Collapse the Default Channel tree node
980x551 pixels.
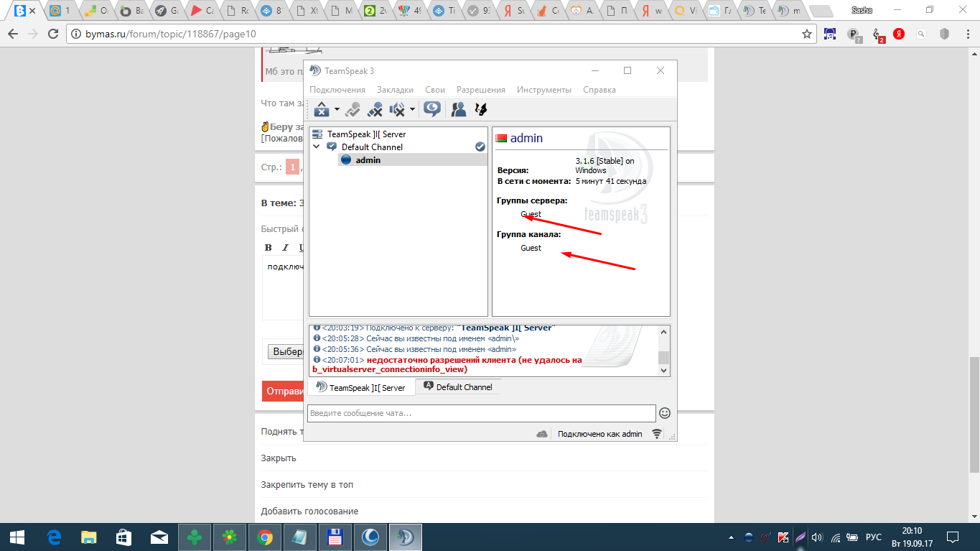pyautogui.click(x=317, y=147)
